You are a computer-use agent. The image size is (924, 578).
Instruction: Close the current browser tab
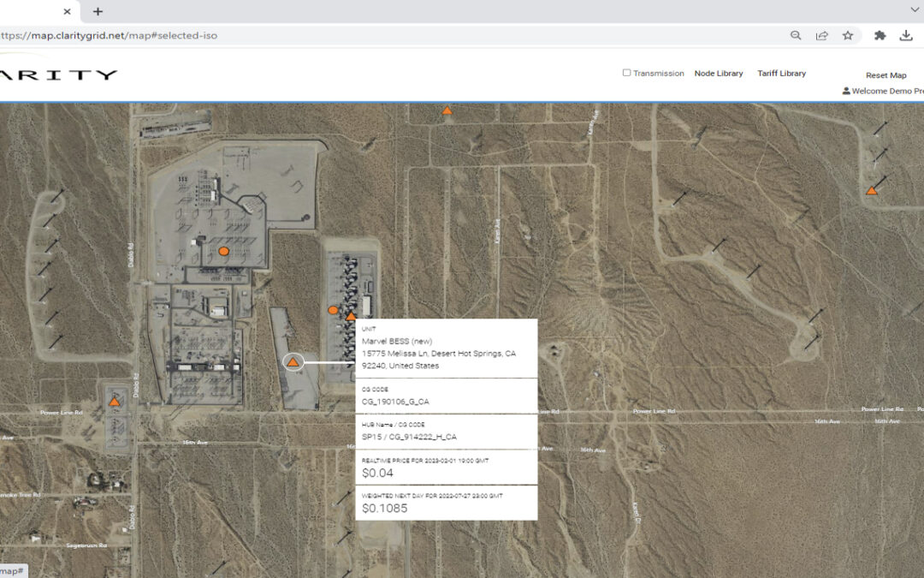coord(68,11)
